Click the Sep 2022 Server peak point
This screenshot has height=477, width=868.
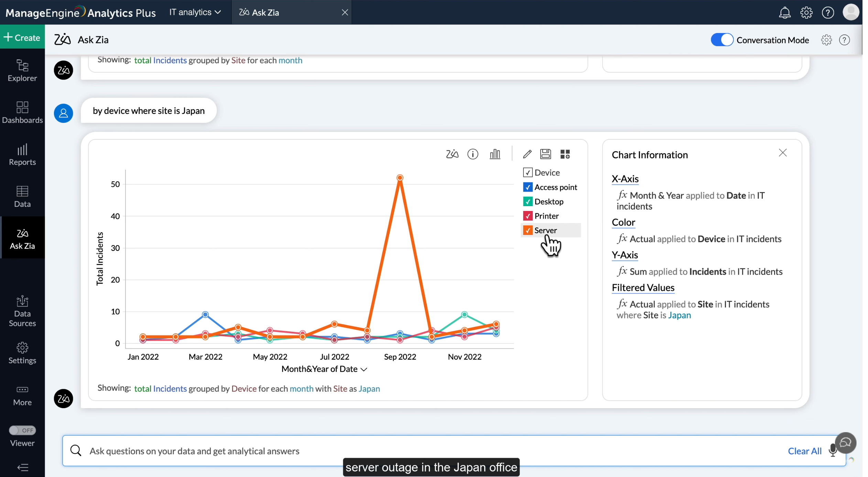(x=400, y=178)
